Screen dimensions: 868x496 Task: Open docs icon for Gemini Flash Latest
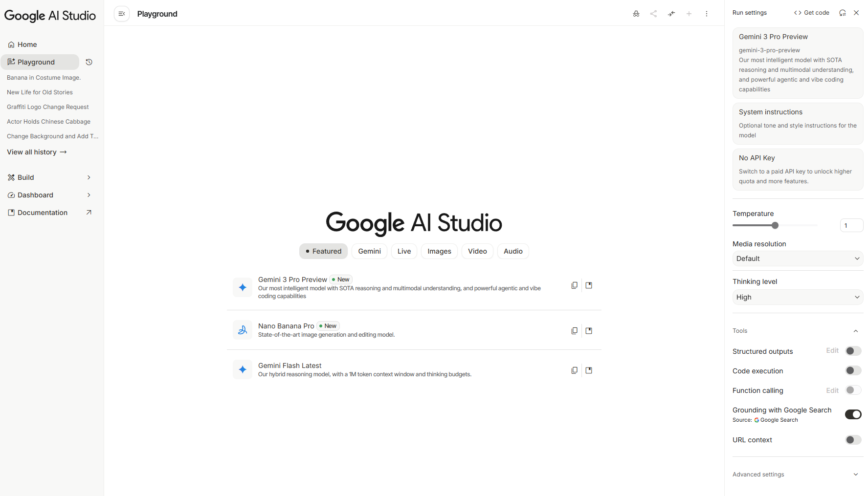click(589, 370)
